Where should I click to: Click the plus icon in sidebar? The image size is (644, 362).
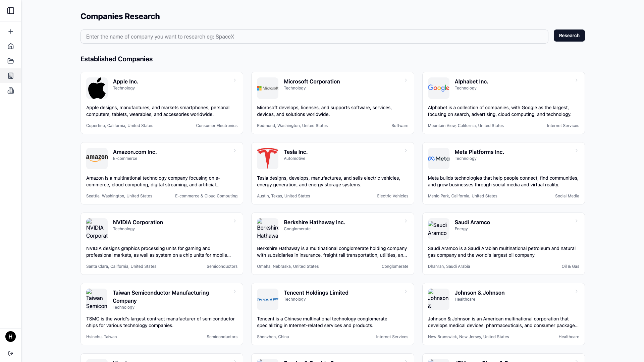11,32
